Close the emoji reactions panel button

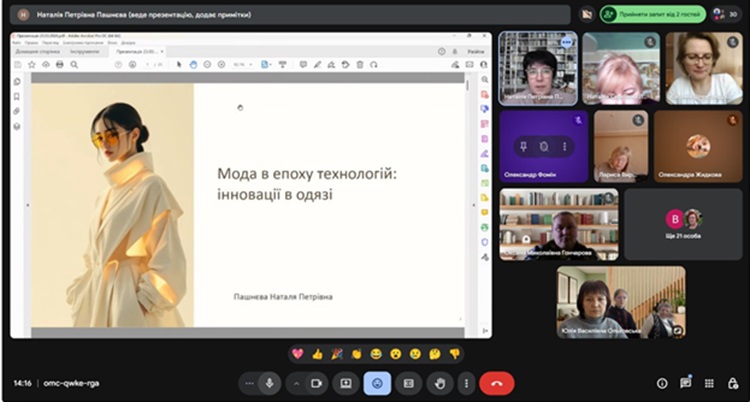(x=377, y=383)
